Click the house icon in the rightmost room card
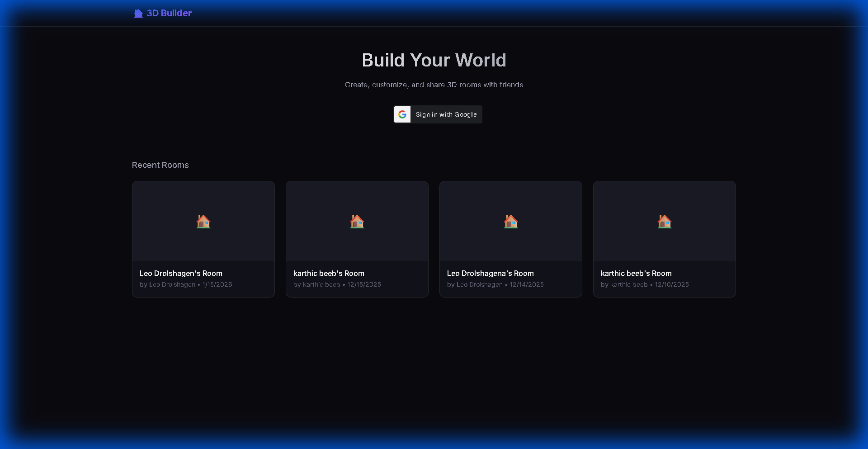The width and height of the screenshot is (868, 449). pos(665,222)
